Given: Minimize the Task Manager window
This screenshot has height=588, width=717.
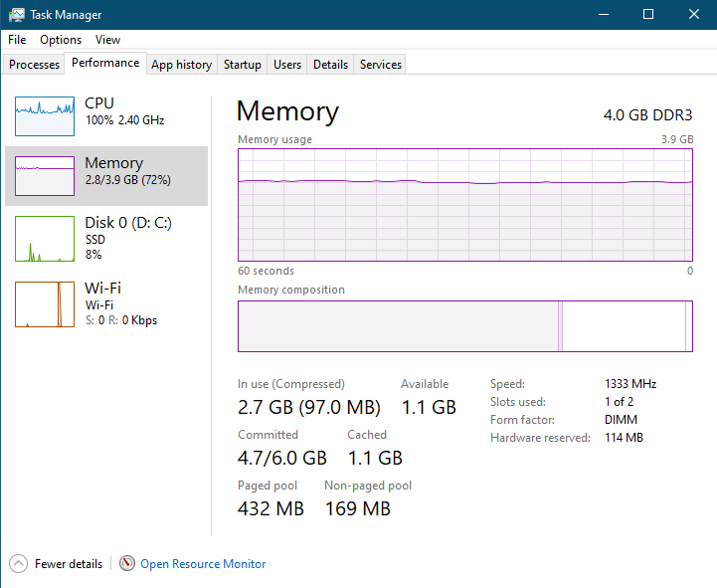Looking at the screenshot, I should pos(604,15).
